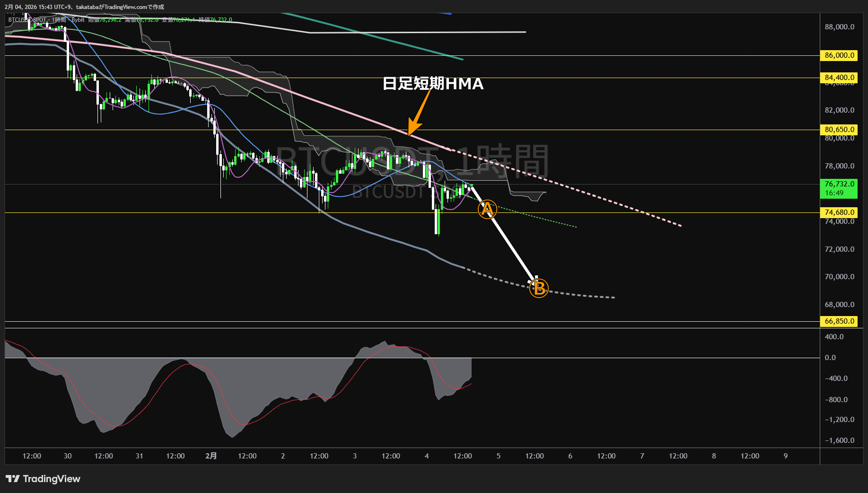Screen dimensions: 868x493
Task: Click date label 4 on time axis
Action: pyautogui.click(x=427, y=456)
